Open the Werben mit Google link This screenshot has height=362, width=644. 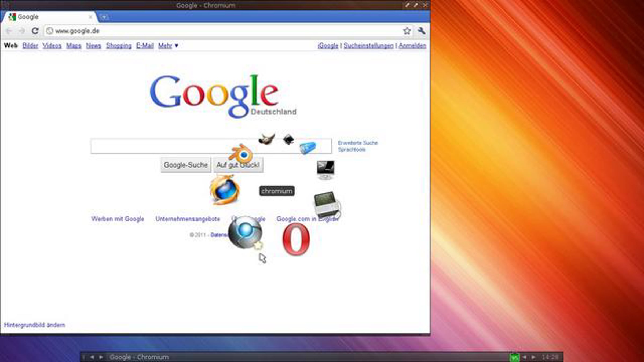pos(118,219)
